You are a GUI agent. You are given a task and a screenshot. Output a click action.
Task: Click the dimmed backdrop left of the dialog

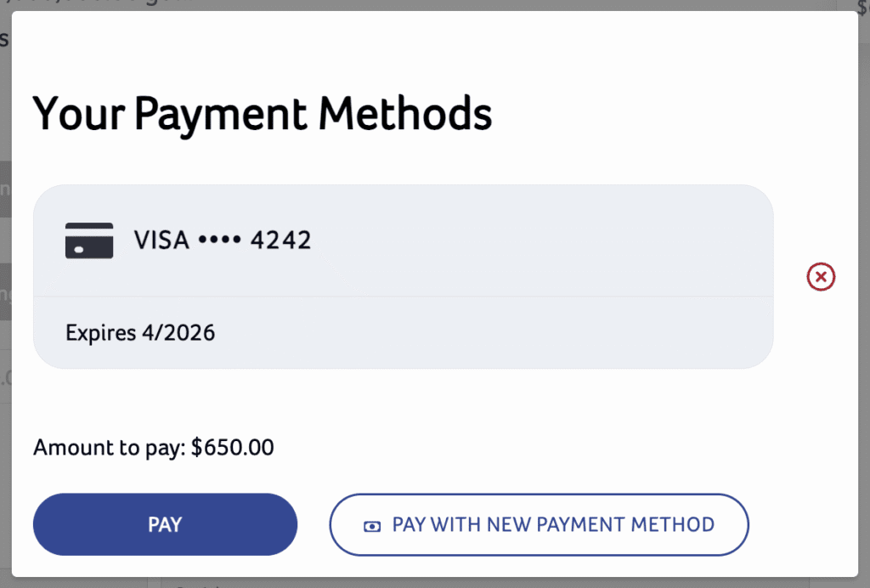point(4,340)
